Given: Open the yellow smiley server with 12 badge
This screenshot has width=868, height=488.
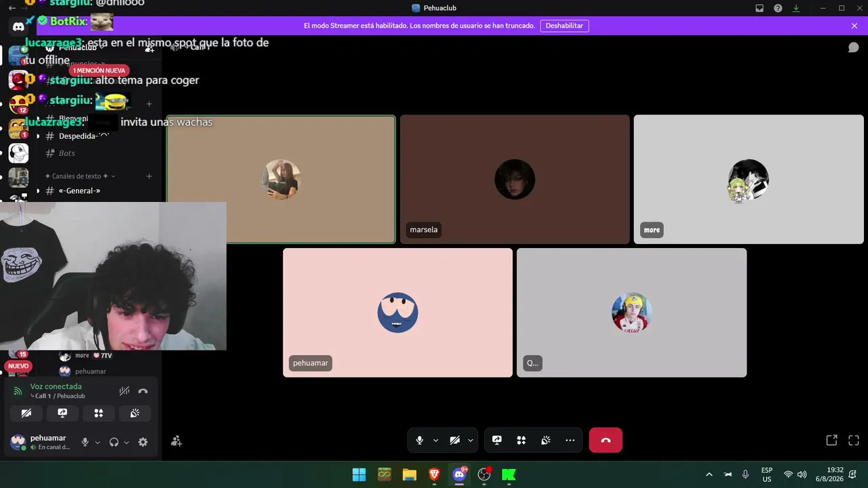Looking at the screenshot, I should (18, 104).
